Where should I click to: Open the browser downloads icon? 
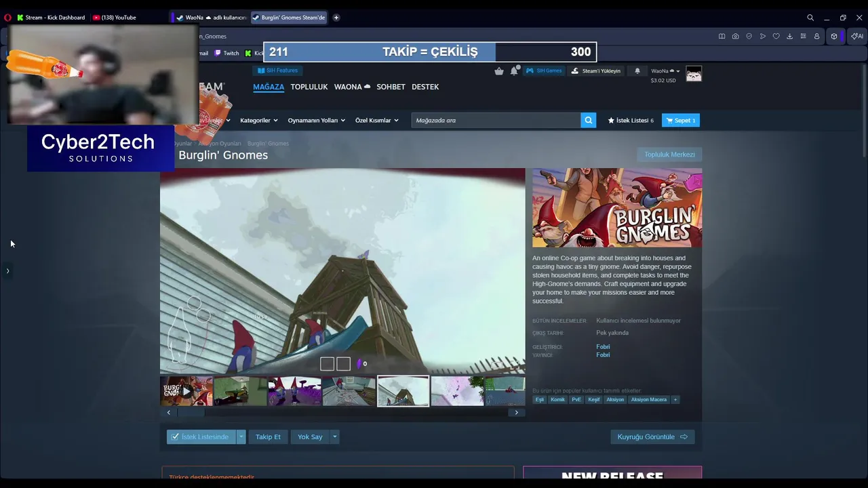pos(789,36)
